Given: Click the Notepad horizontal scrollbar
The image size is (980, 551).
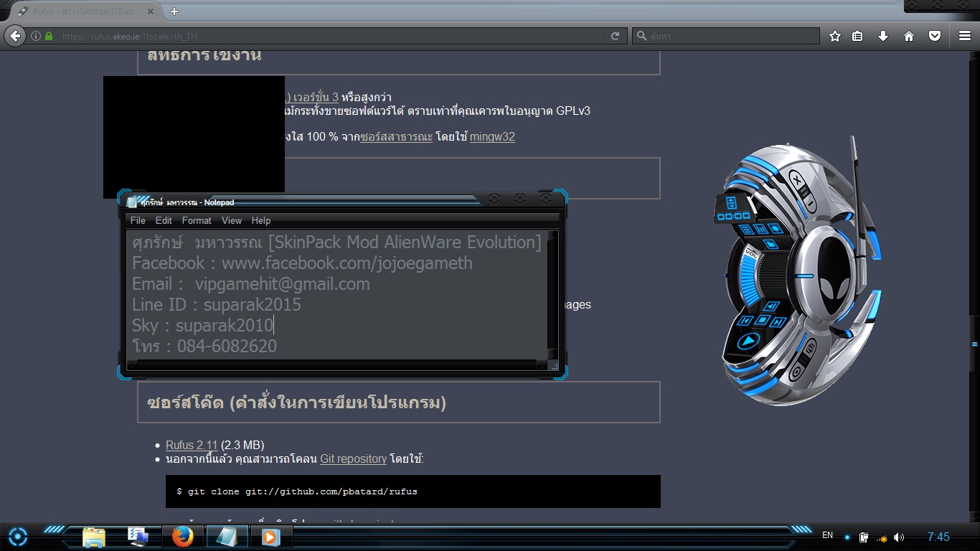Looking at the screenshot, I should pyautogui.click(x=337, y=364).
